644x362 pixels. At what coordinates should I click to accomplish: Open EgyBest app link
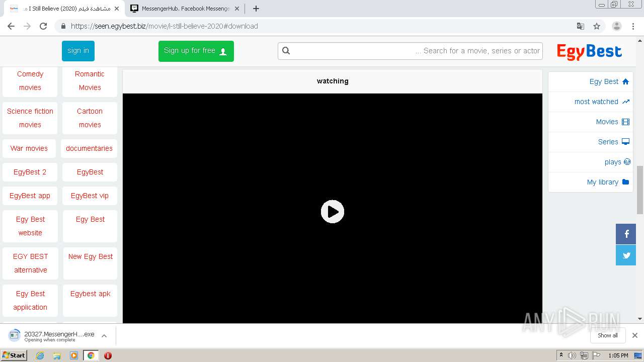click(x=30, y=196)
